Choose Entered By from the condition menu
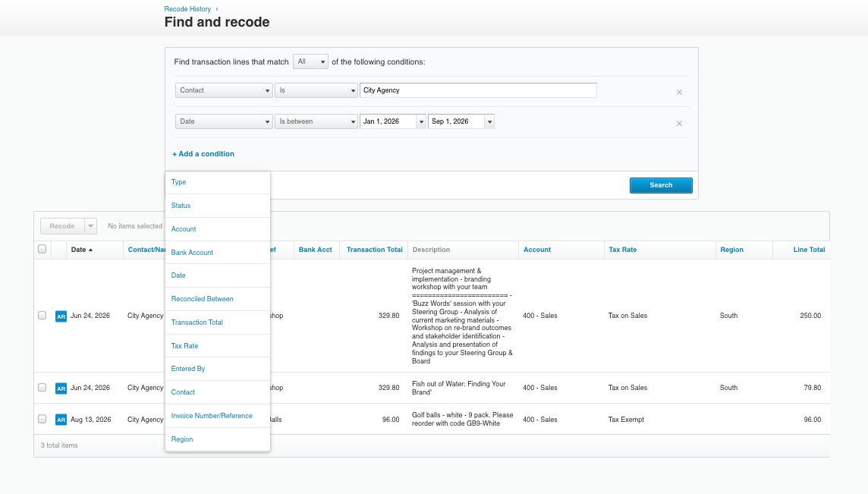This screenshot has height=494, width=868. pos(218,369)
